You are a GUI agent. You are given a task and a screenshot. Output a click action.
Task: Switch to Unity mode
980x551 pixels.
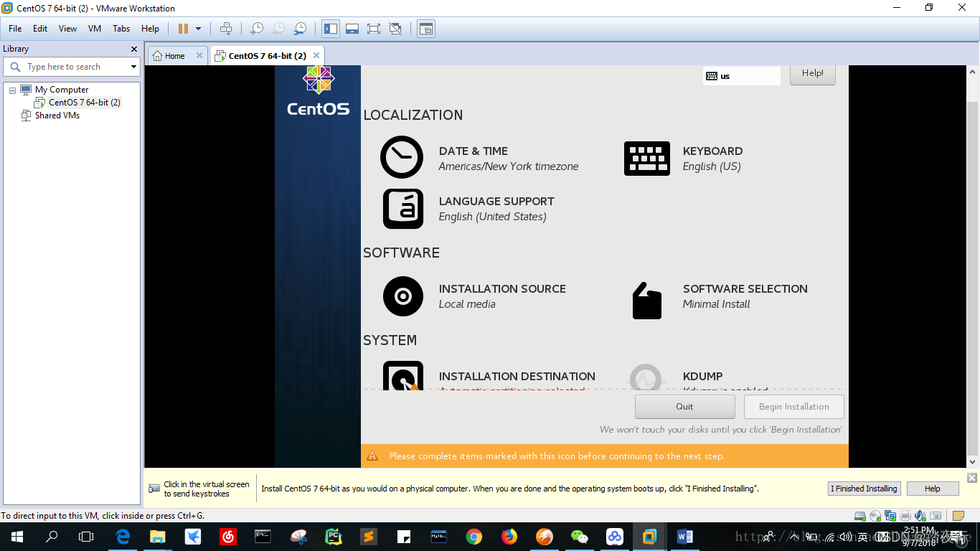(395, 29)
